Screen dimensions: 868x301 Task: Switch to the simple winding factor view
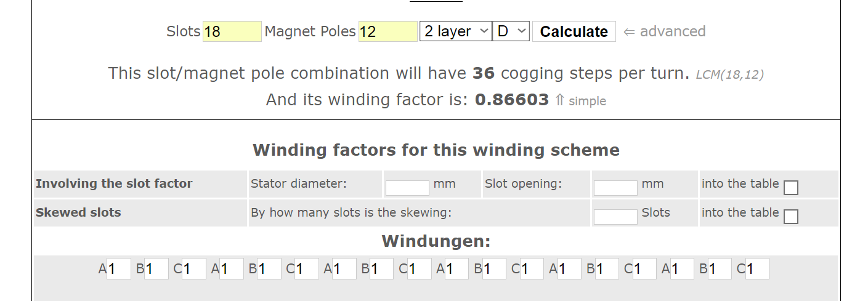point(581,101)
